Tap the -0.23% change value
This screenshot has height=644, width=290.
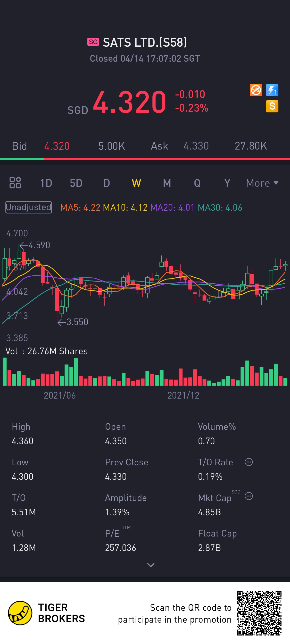tap(192, 108)
